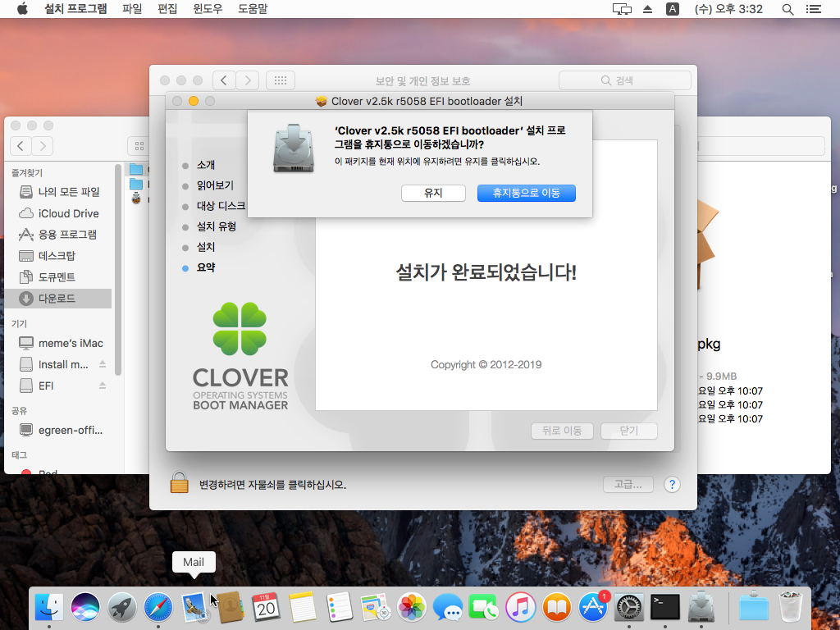Open Photos colorful flower icon in Dock
Image resolution: width=840 pixels, height=630 pixels.
click(x=412, y=608)
